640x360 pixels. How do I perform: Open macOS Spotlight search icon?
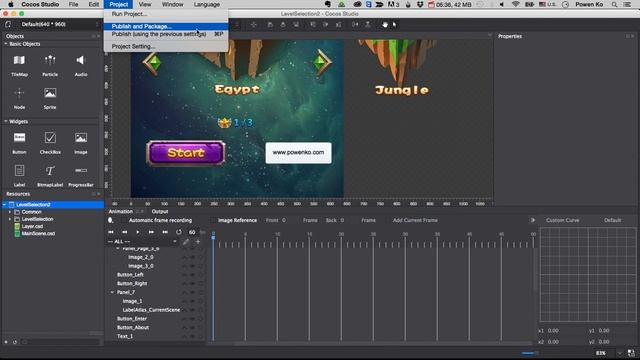point(614,4)
